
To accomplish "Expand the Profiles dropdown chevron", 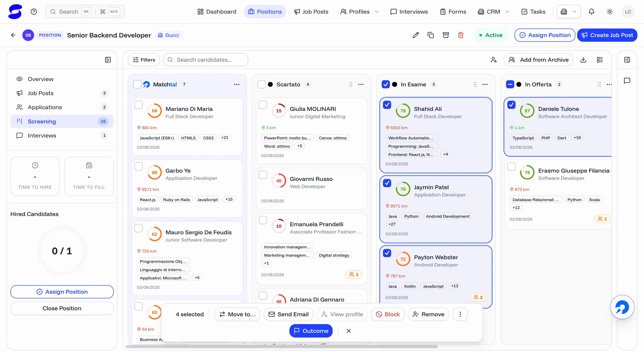I will click(377, 12).
